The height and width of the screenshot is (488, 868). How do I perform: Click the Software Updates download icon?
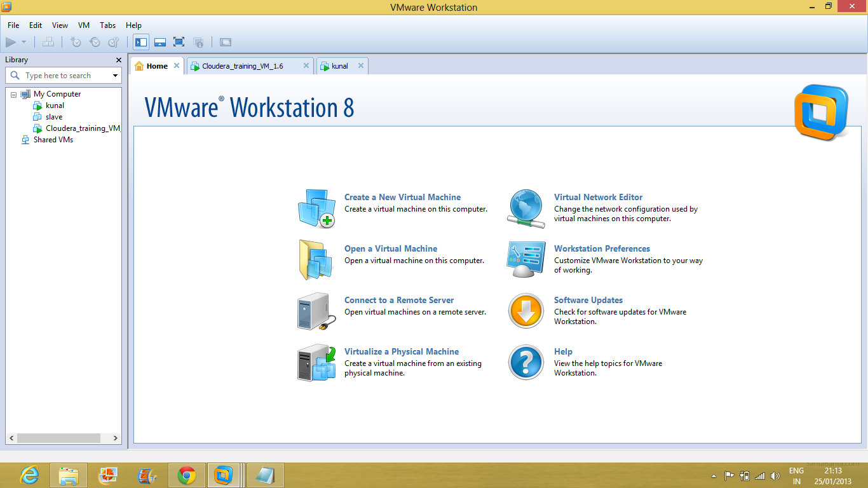pyautogui.click(x=526, y=311)
